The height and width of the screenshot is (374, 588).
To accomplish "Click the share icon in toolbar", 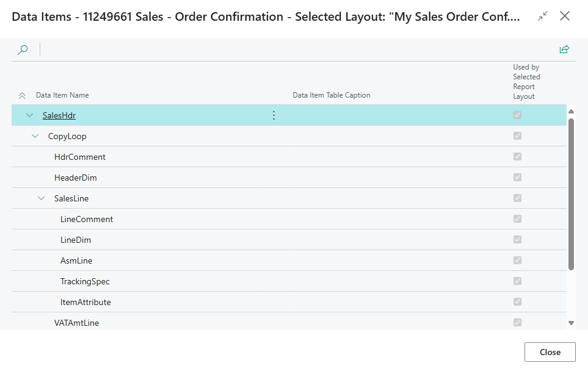I will click(x=564, y=49).
